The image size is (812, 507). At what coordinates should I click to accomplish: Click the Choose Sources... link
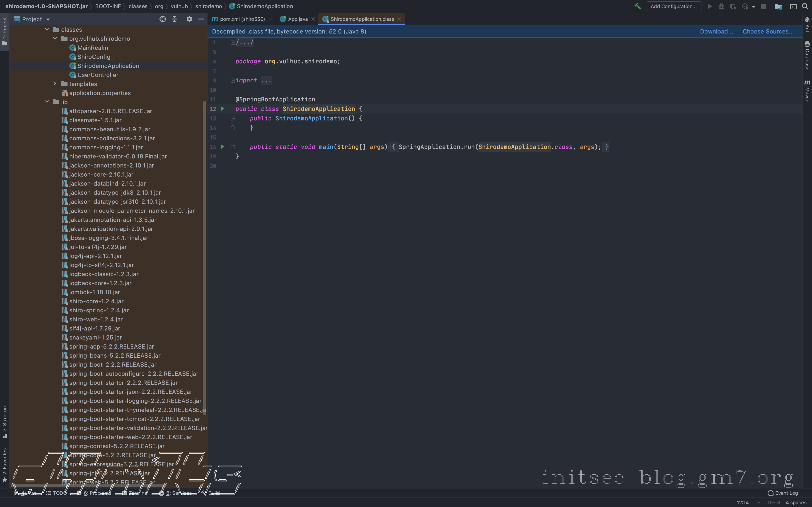click(x=768, y=31)
